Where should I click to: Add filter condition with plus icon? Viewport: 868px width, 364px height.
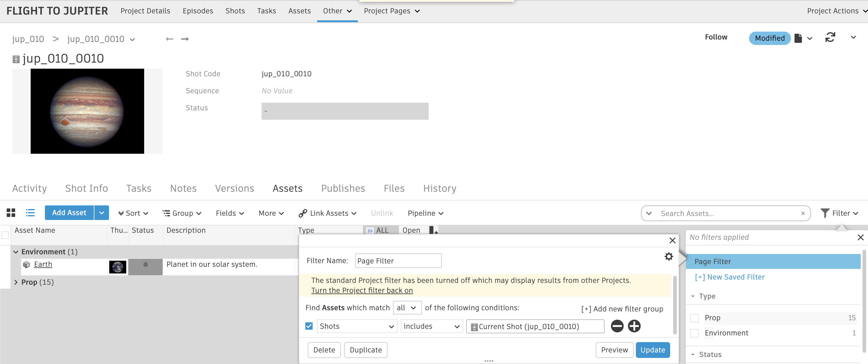(x=634, y=326)
